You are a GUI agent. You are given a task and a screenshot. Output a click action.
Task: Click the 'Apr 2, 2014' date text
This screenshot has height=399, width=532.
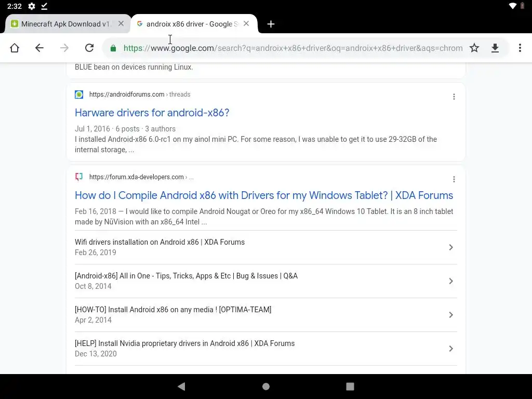click(93, 320)
